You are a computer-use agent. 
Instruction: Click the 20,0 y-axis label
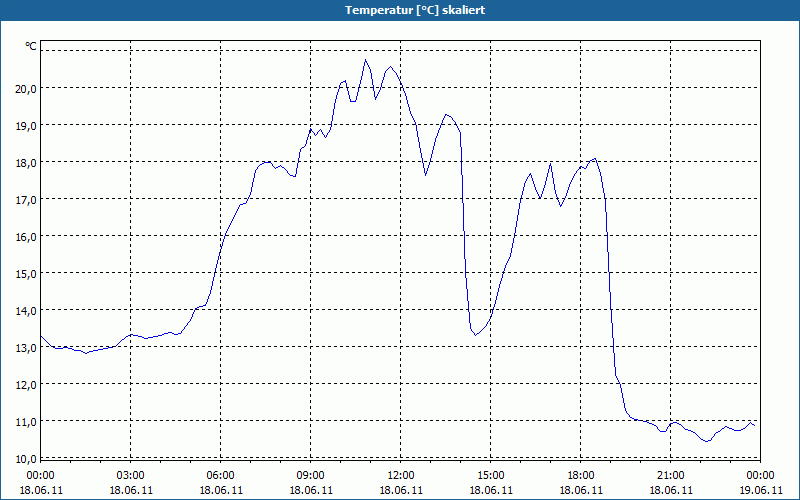(26, 88)
